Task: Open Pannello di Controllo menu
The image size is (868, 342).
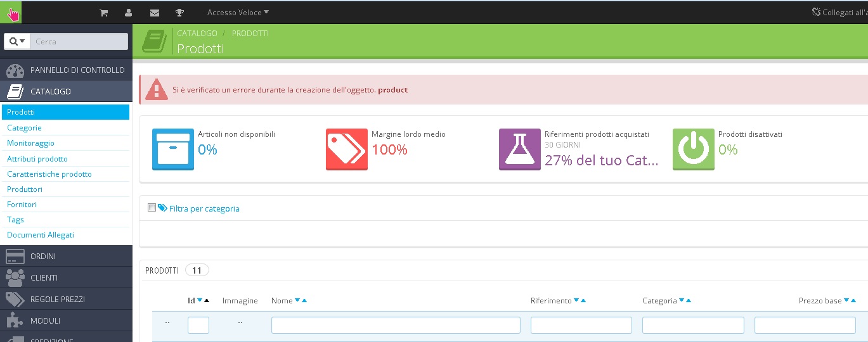Action: (x=66, y=70)
